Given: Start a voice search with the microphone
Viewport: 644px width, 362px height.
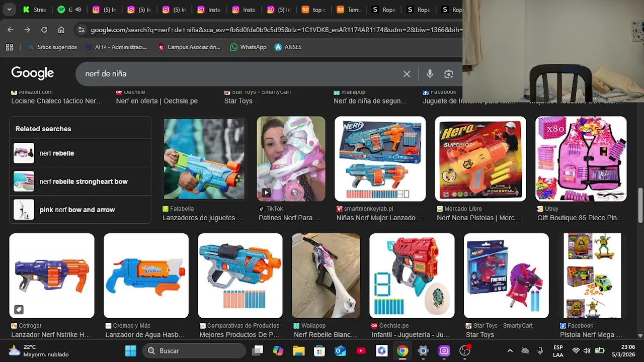Looking at the screenshot, I should click(430, 74).
